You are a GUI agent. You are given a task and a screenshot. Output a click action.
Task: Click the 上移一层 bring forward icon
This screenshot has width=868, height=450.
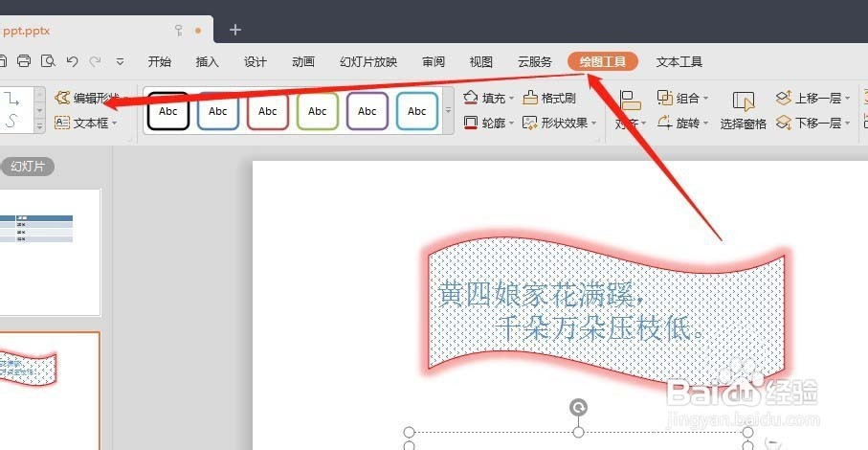pyautogui.click(x=783, y=98)
